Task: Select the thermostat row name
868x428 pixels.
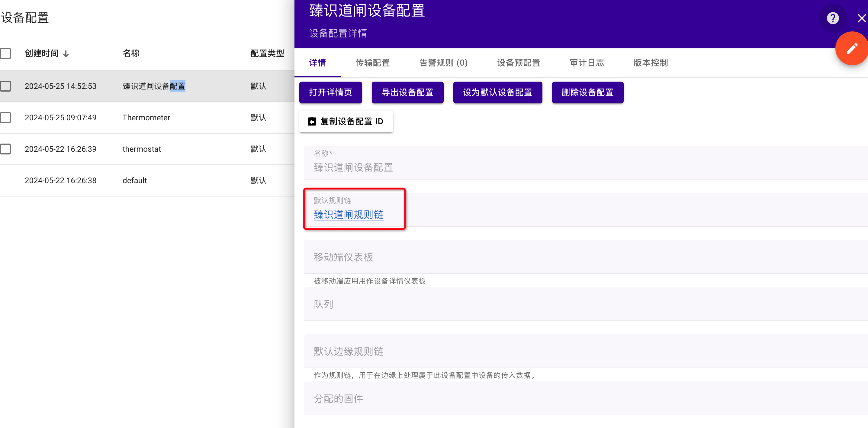Action: coord(142,149)
